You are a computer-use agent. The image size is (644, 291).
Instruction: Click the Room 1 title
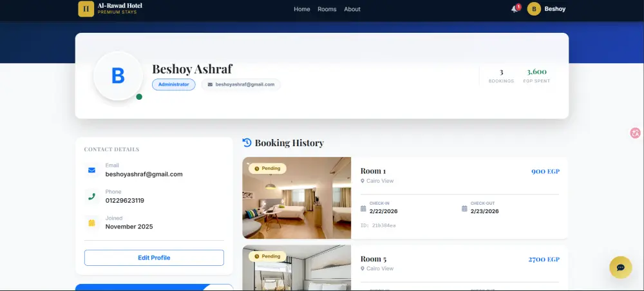pyautogui.click(x=373, y=171)
